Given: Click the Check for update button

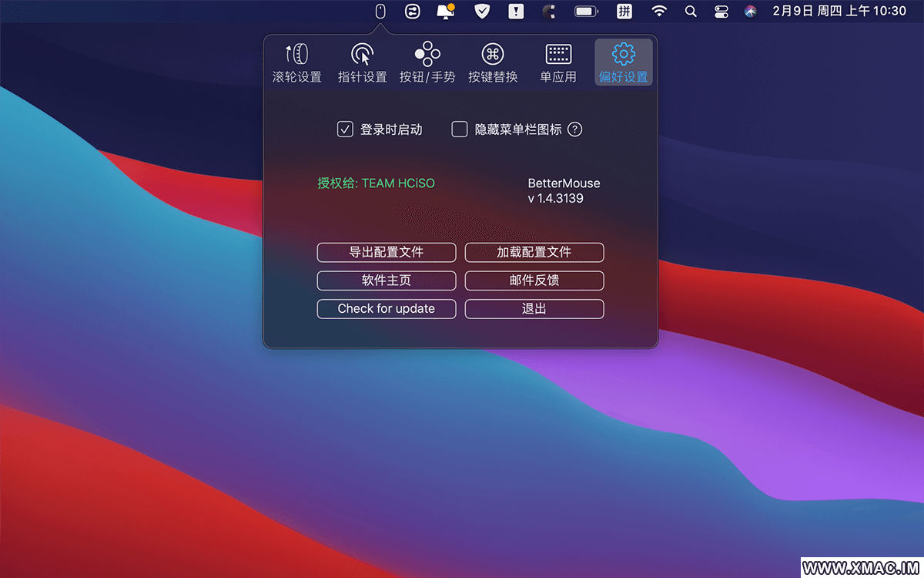Looking at the screenshot, I should (x=387, y=309).
